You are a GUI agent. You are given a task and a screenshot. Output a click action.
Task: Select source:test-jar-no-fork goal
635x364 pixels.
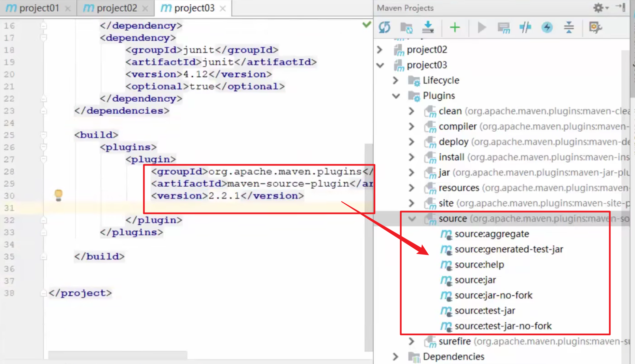tap(503, 326)
